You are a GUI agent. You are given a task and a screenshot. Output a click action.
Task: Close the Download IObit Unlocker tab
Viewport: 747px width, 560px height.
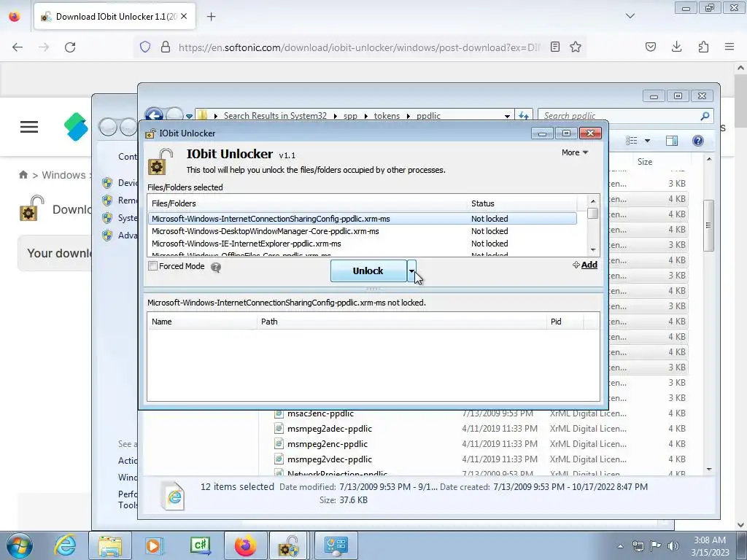point(184,16)
